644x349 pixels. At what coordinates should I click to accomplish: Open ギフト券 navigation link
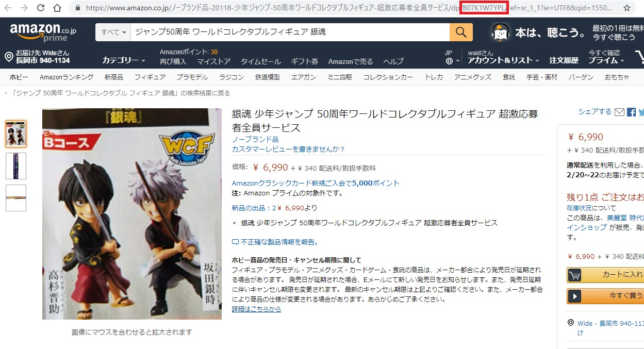pos(305,61)
